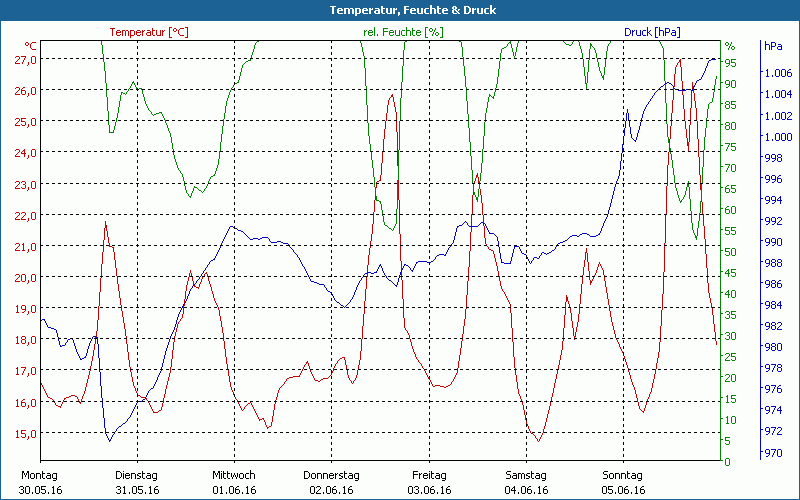Viewport: 800px width, 500px height.
Task: Select the red Temperatur [°C] legend label
Action: click(149, 32)
